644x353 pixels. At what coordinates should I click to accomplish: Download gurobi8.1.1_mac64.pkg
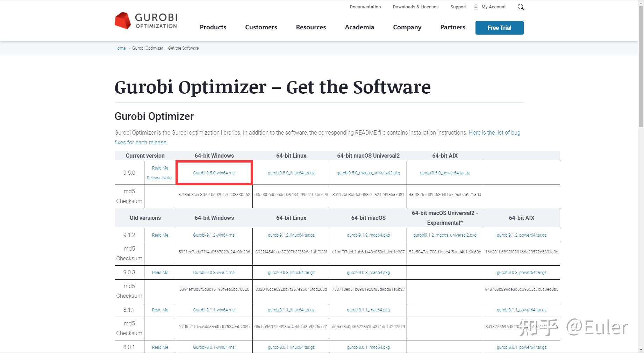tap(368, 310)
